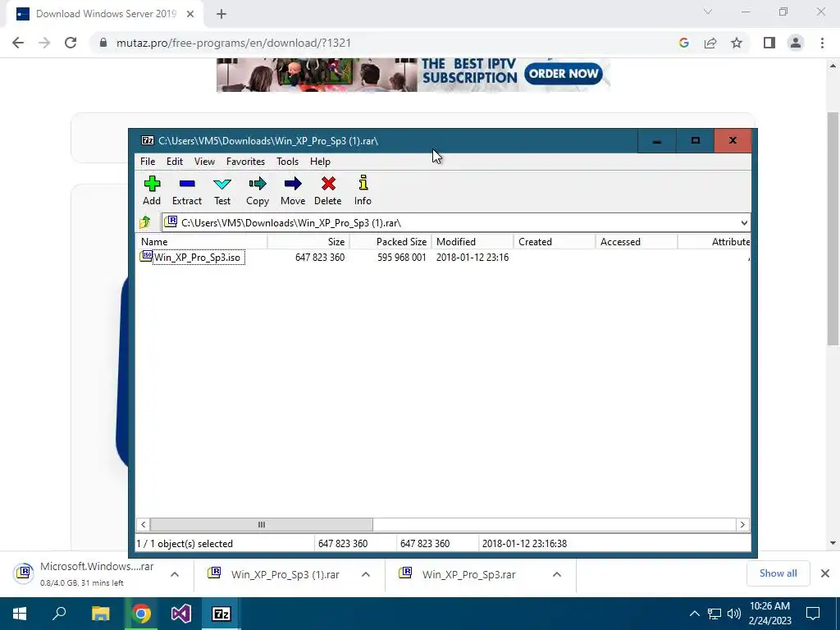Click the volume tray icon
The width and height of the screenshot is (840, 630).
click(734, 614)
